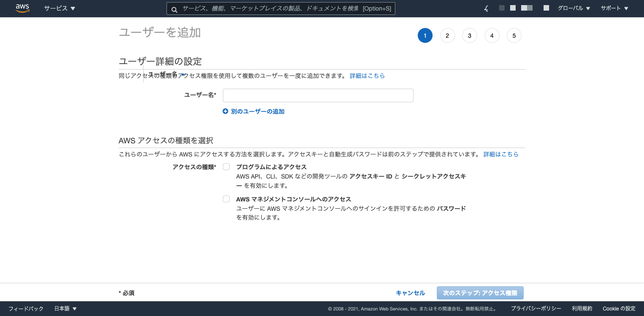Tick AWS マネジメントコンソールへのアクセス checkbox
The image size is (644, 316).
(226, 199)
